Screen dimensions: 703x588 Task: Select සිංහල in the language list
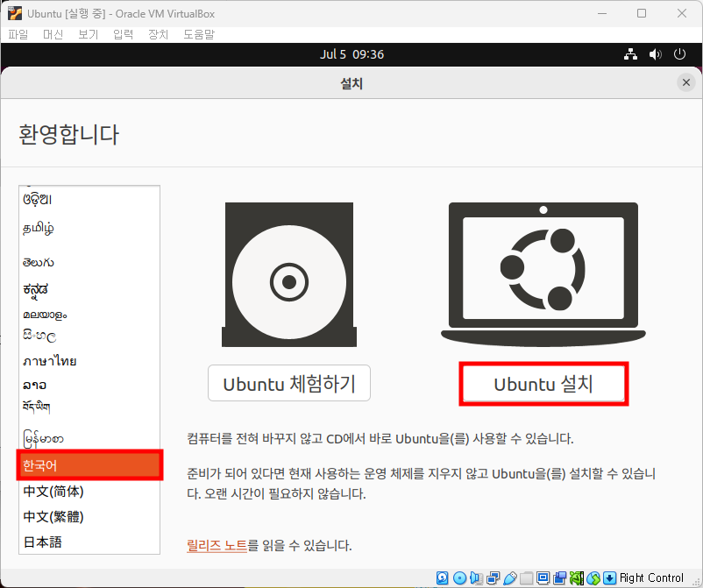[x=89, y=336]
